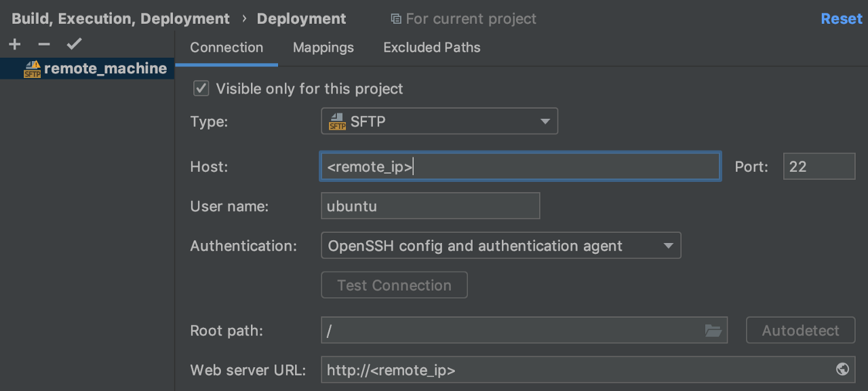Toggle Visible only for this project checkbox
Screen dimensions: 868x391
[x=201, y=88]
